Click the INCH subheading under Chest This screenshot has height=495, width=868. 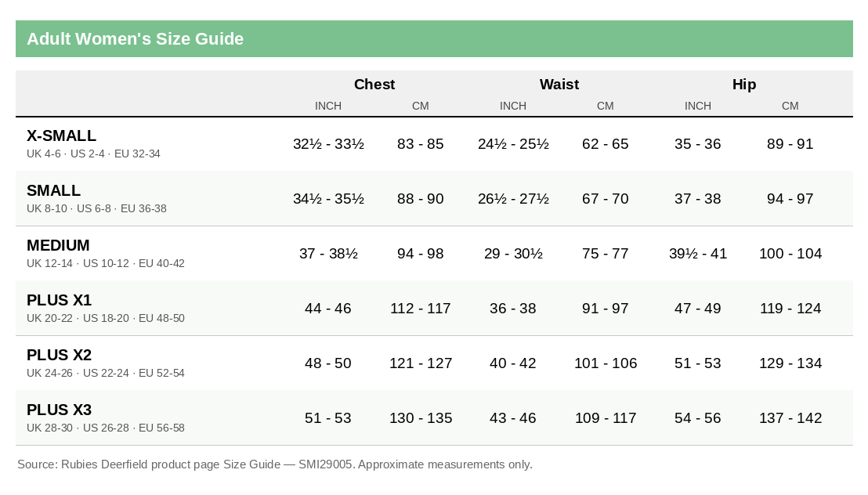tap(328, 106)
